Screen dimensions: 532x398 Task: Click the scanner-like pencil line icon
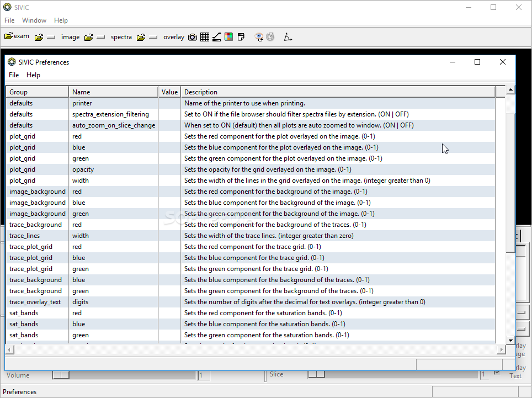pyautogui.click(x=217, y=37)
